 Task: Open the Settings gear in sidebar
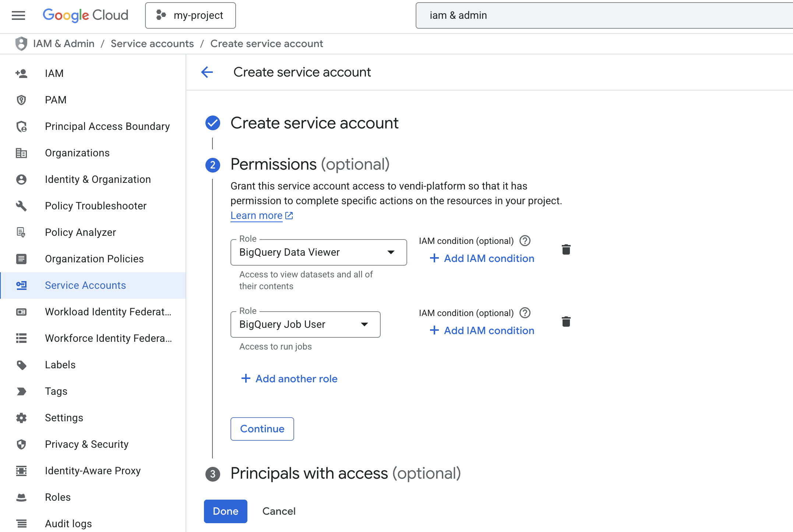click(21, 418)
